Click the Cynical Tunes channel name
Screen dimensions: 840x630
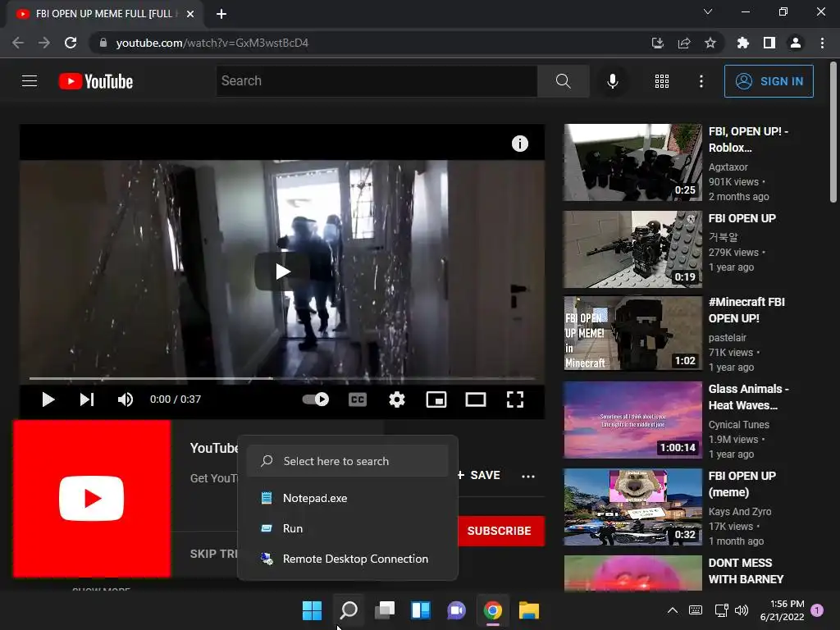coord(739,425)
